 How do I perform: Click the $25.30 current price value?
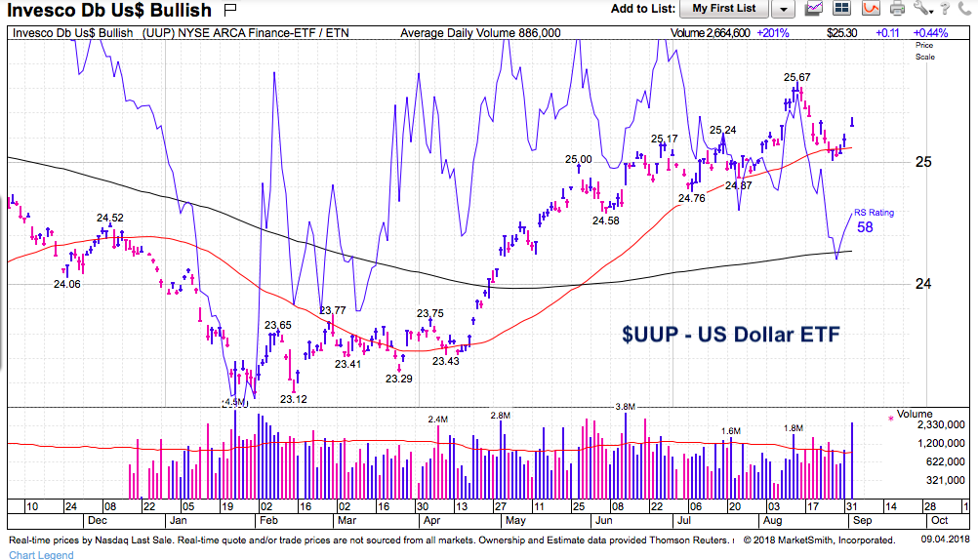pyautogui.click(x=841, y=33)
